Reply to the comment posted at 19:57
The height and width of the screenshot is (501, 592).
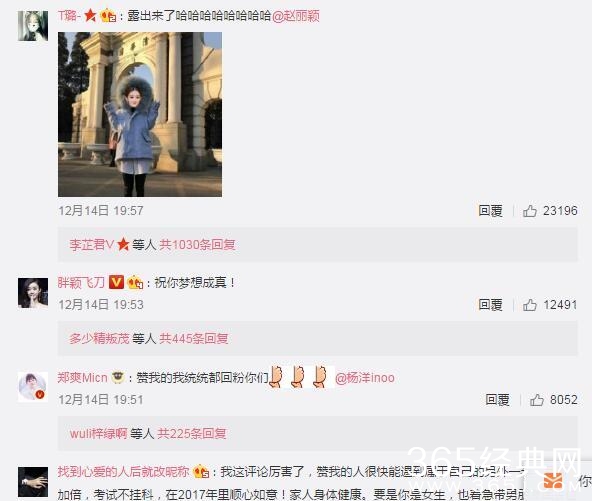point(490,211)
